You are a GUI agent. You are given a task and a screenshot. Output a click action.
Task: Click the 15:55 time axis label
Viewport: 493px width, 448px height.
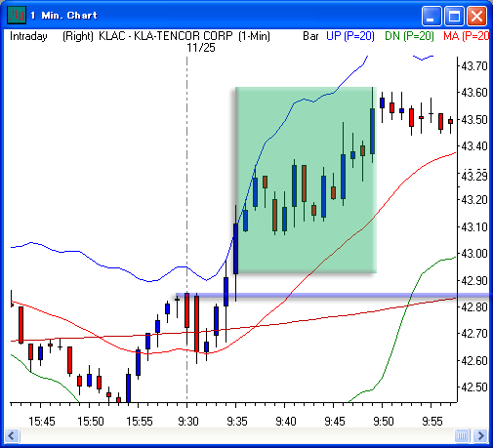pos(140,422)
